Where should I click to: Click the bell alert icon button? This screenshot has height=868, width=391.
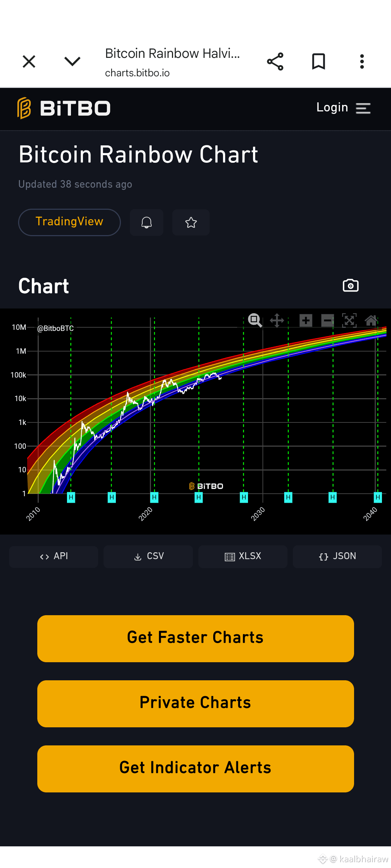coord(147,222)
